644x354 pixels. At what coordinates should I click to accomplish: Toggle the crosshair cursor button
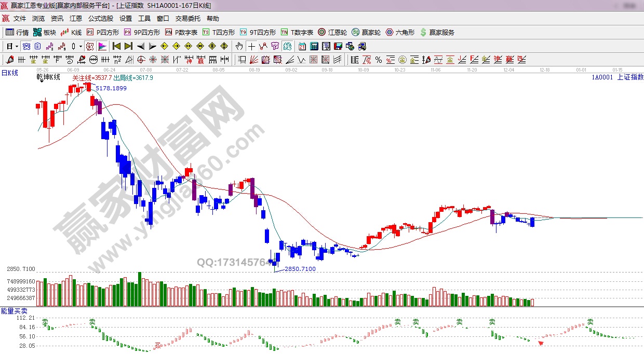pyautogui.click(x=251, y=46)
